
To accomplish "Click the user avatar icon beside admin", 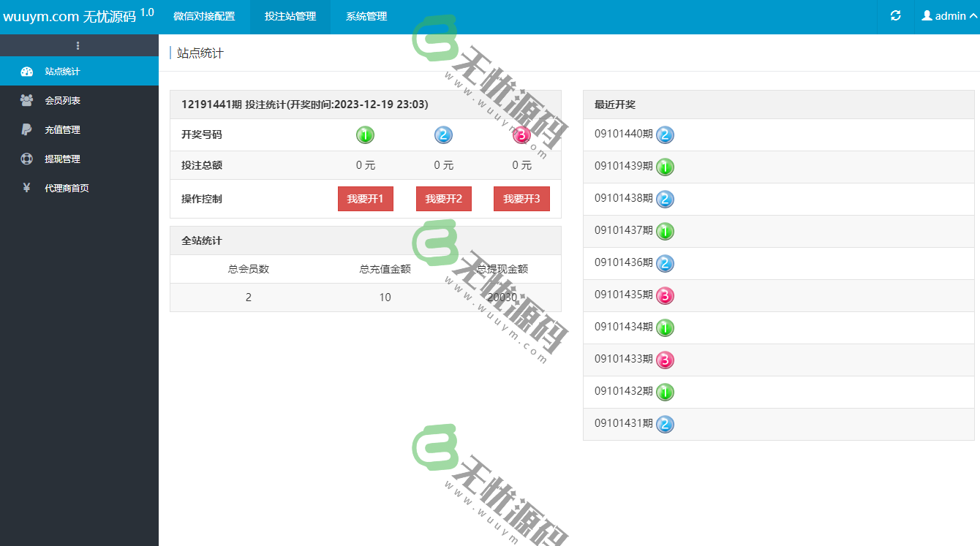I will point(927,15).
